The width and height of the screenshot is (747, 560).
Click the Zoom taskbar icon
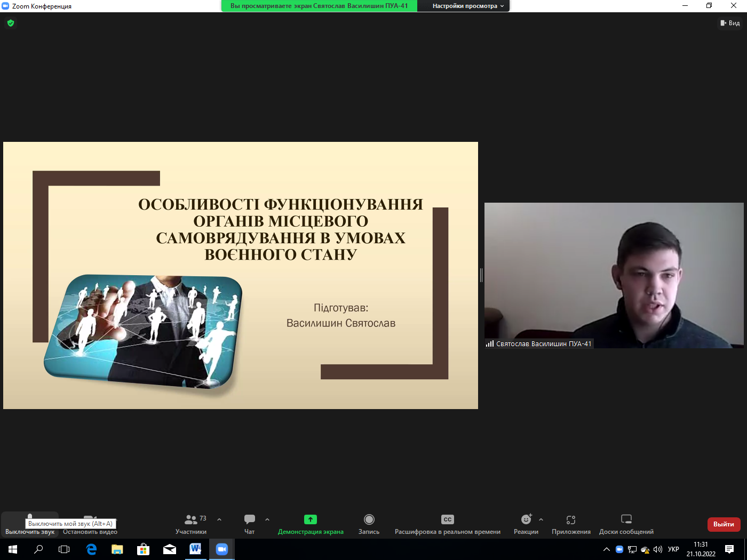(221, 549)
